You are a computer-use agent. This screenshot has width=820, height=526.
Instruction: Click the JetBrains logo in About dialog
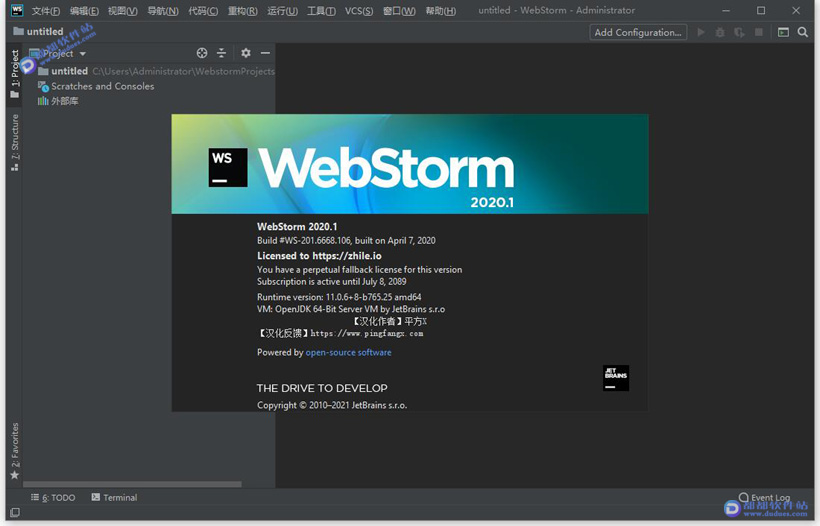[x=616, y=378]
